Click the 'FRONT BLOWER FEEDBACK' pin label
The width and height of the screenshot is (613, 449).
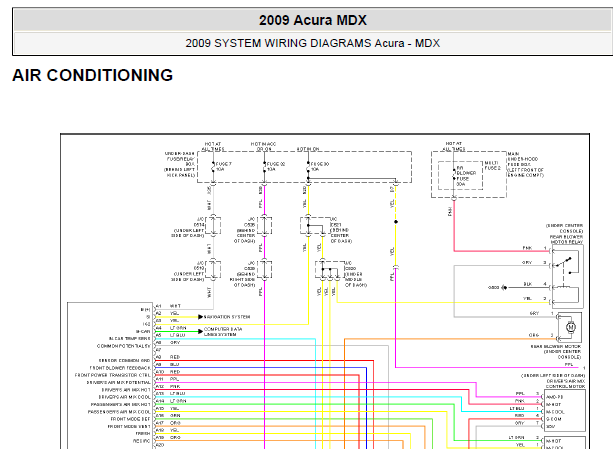[x=120, y=368]
